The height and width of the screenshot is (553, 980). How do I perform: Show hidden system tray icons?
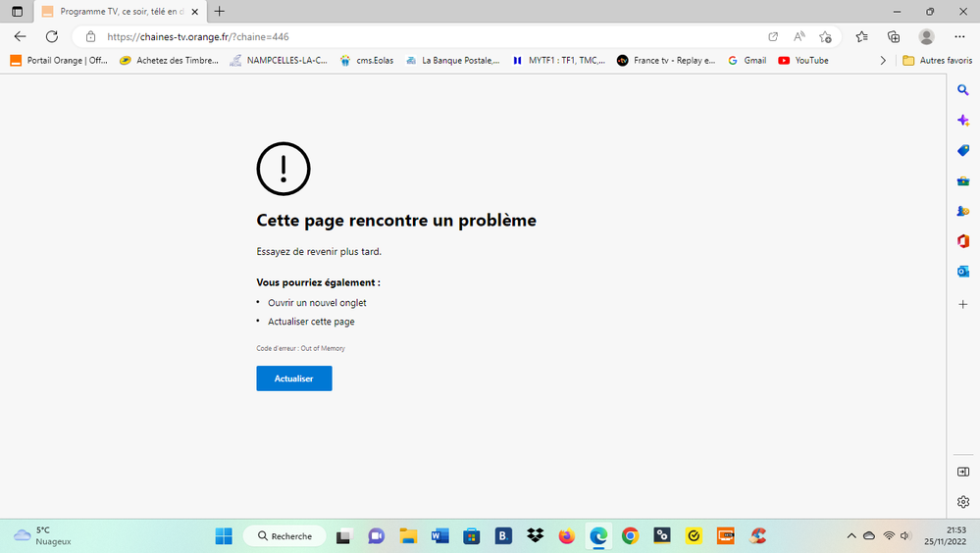(x=851, y=536)
